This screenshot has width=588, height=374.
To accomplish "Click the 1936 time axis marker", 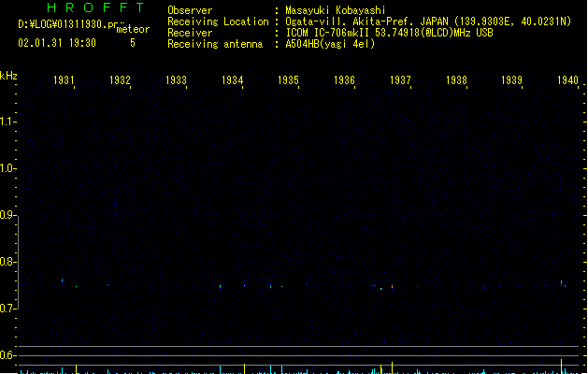I will [x=344, y=80].
